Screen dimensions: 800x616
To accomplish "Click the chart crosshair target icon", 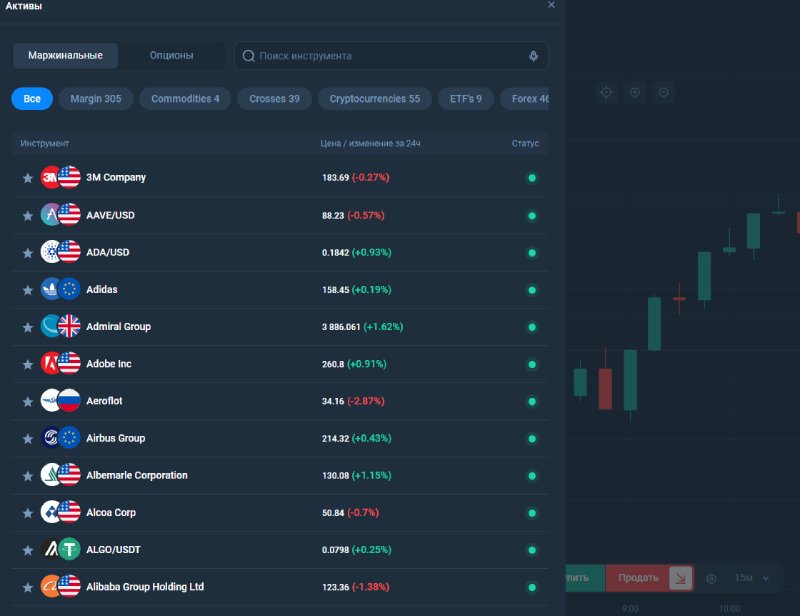I will (607, 92).
